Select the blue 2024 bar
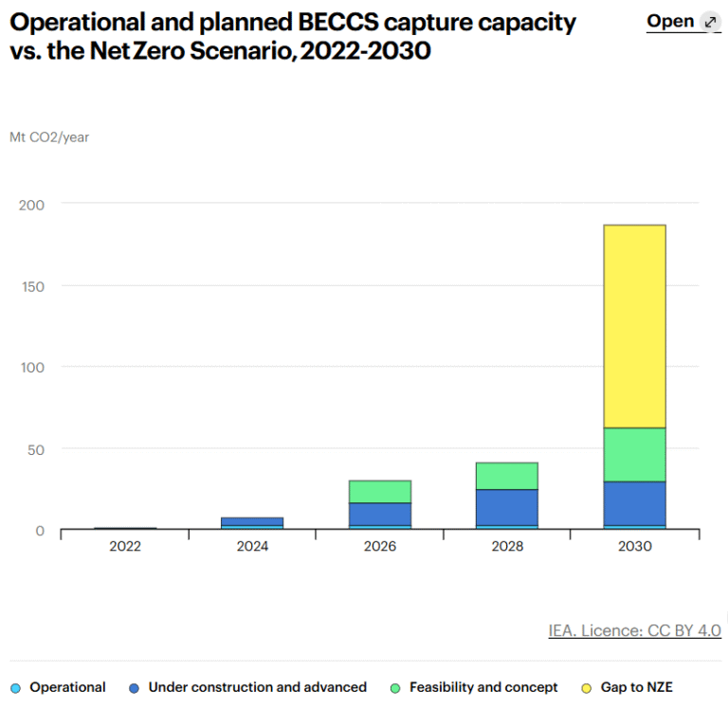Image resolution: width=728 pixels, height=707 pixels. (252, 522)
